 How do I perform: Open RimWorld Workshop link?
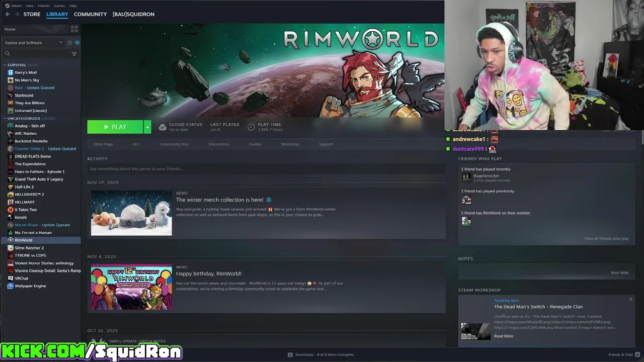pos(290,144)
